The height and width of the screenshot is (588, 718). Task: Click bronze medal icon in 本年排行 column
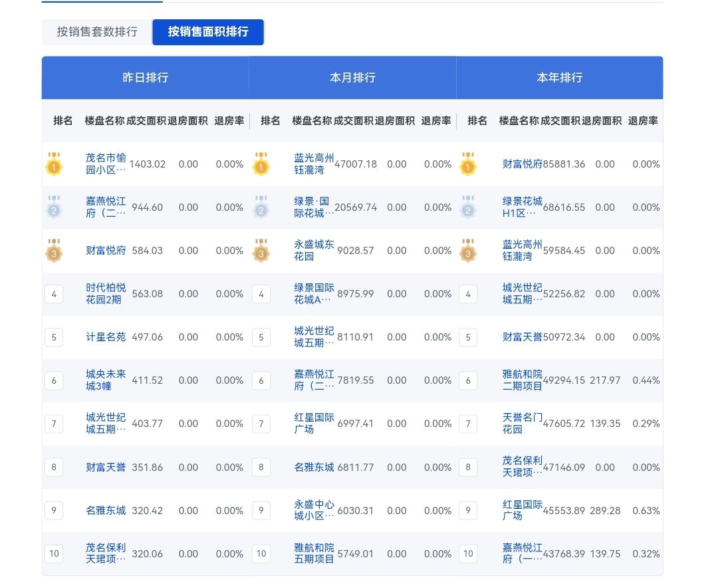pos(468,251)
